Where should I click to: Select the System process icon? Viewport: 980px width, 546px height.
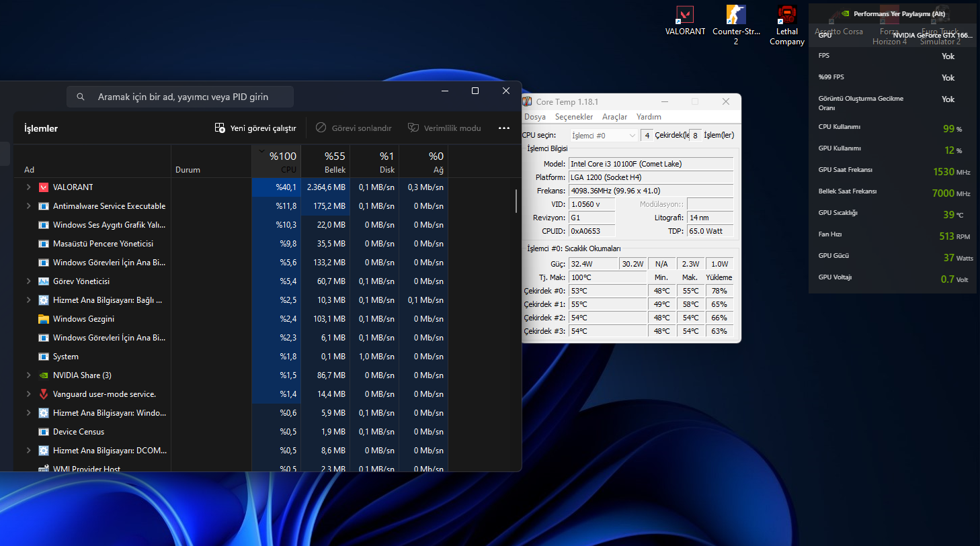44,357
